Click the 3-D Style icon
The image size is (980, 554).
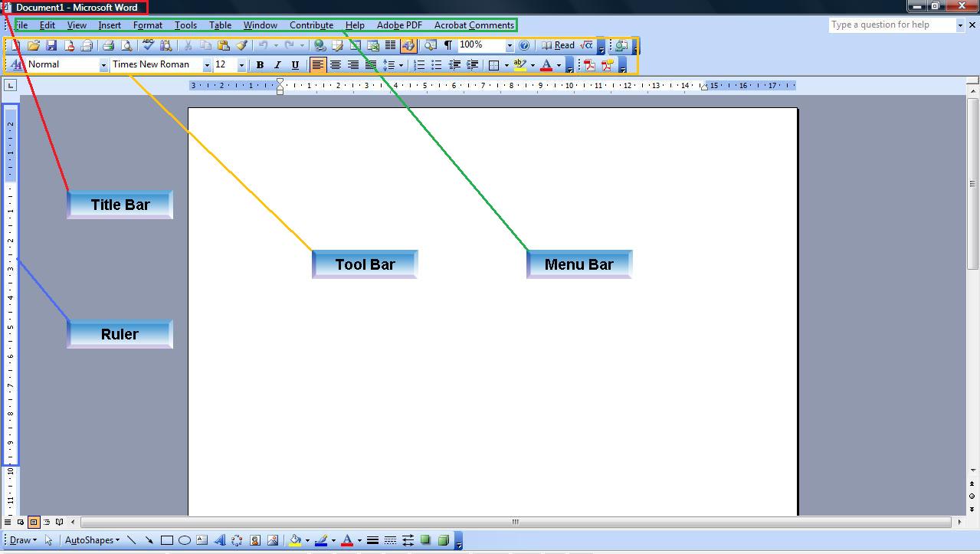click(443, 540)
